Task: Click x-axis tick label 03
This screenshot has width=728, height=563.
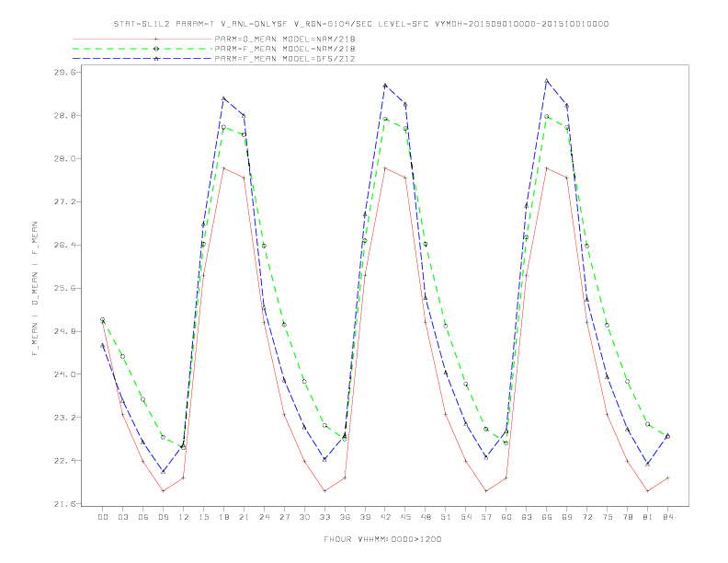Action: point(122,517)
